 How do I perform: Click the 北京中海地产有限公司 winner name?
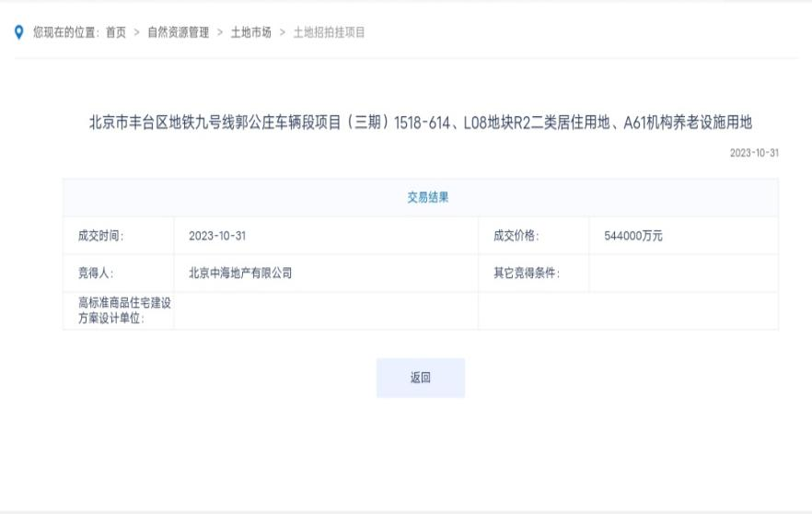pyautogui.click(x=240, y=273)
